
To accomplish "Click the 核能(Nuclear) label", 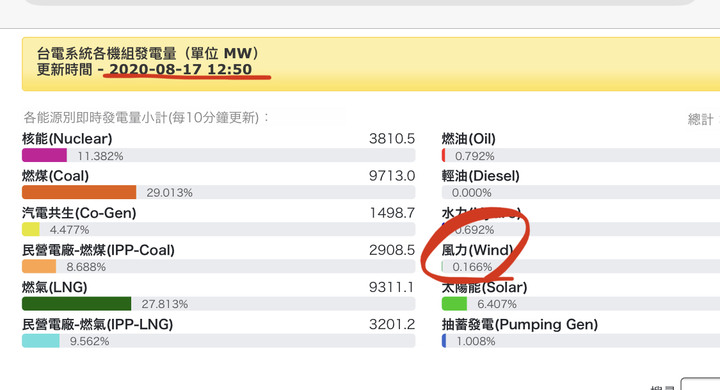I will click(x=67, y=139).
